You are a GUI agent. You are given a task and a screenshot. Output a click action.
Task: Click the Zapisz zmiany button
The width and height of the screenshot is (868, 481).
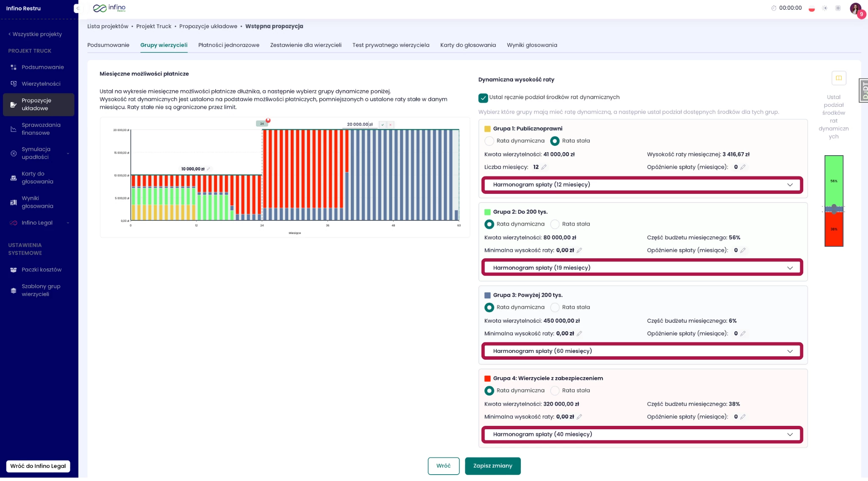492,466
